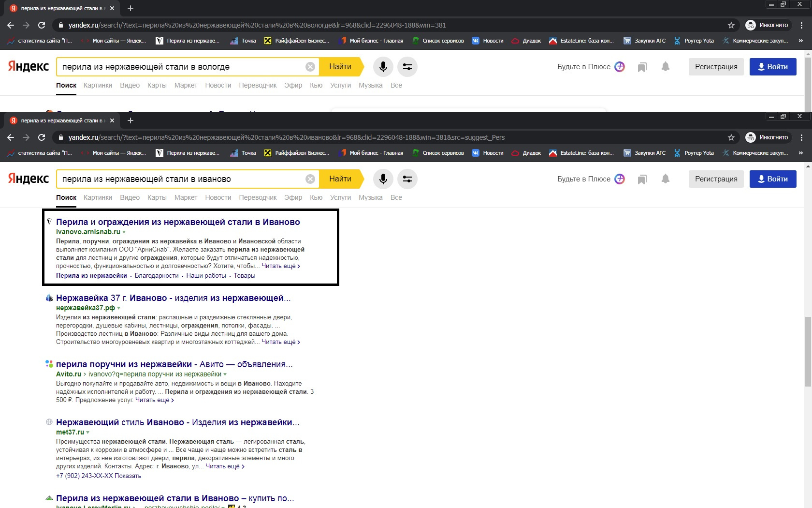Switch to the Видео tab in the Иваново window

(x=130, y=197)
